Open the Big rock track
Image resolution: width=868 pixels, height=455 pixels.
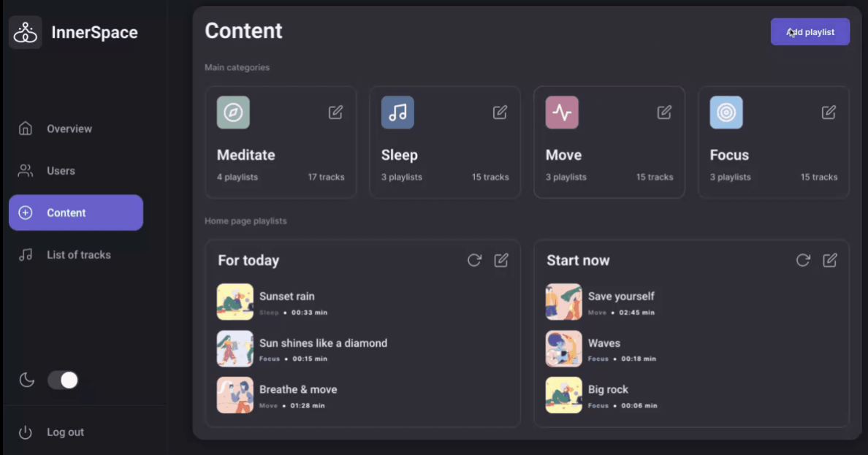click(607, 390)
